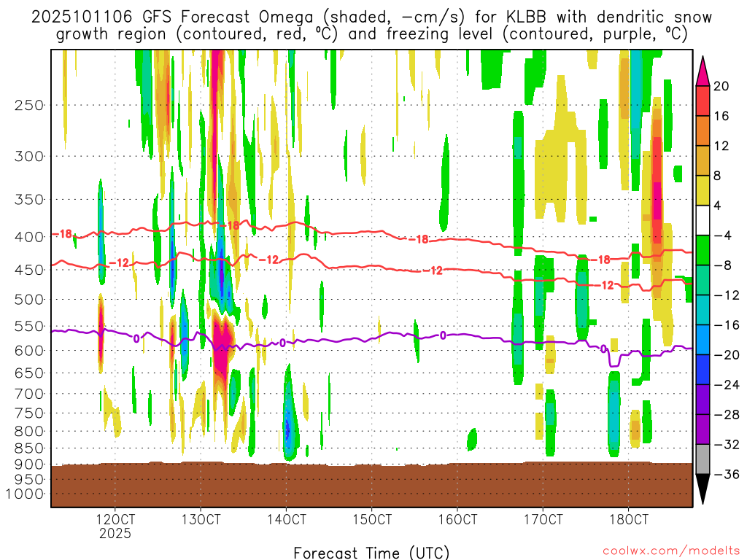Click the red -18 contour label near 130CT

[x=231, y=225]
